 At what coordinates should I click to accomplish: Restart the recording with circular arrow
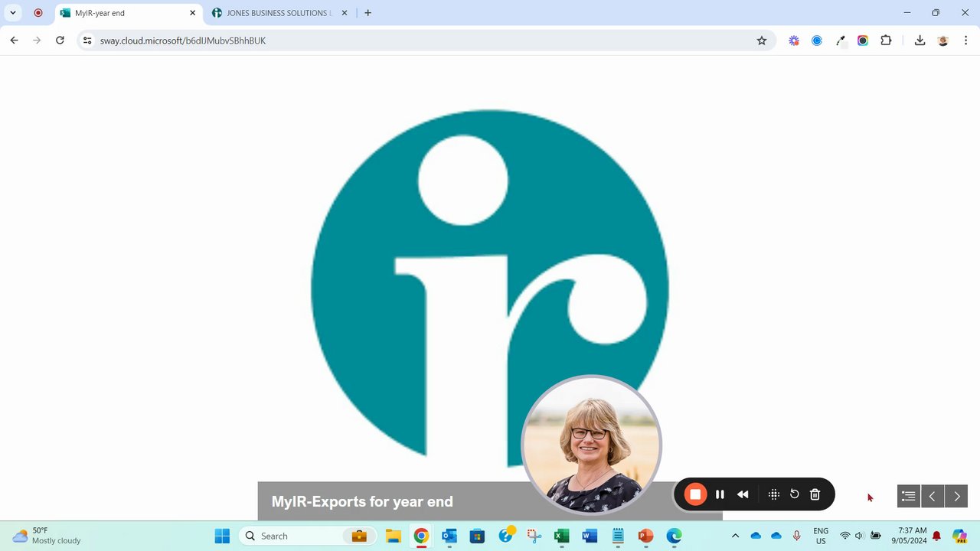[795, 494]
